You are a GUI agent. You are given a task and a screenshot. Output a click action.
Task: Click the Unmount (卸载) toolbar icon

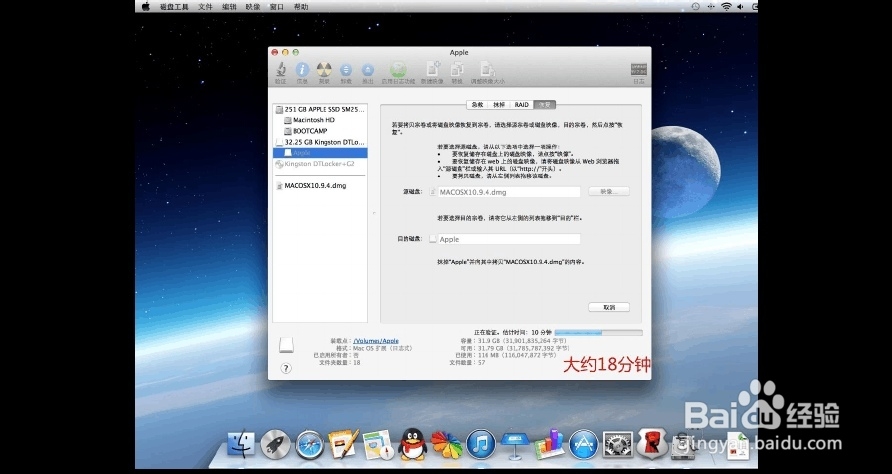tap(346, 71)
